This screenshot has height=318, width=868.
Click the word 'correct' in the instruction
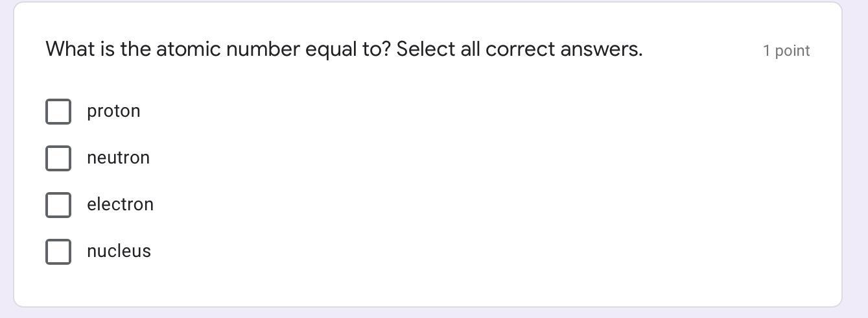click(520, 49)
